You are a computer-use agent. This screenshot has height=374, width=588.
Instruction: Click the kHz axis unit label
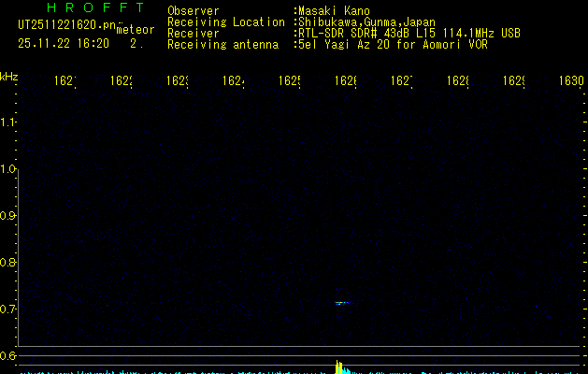(9, 78)
